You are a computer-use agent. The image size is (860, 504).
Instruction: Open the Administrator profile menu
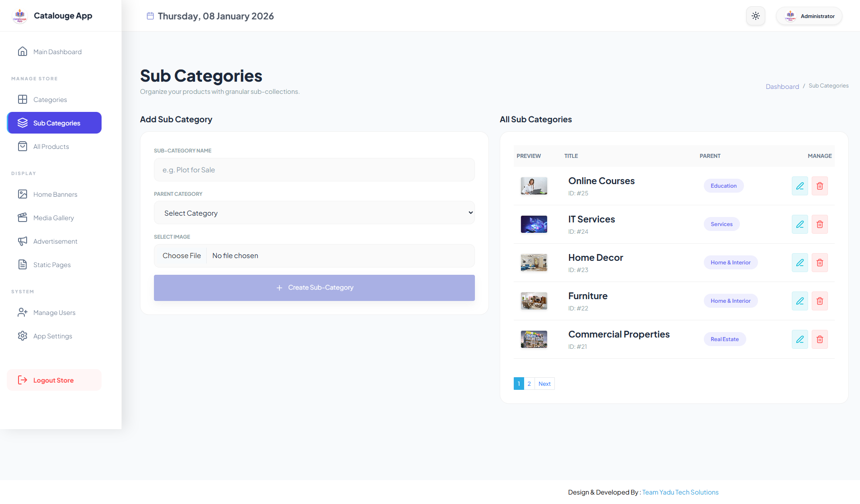coord(809,16)
